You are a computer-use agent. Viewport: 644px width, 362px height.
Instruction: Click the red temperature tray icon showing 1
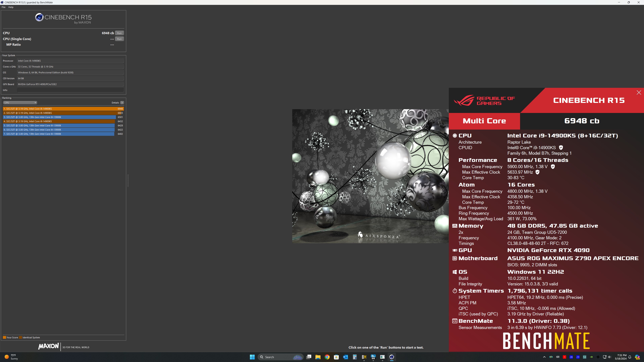tap(565, 357)
